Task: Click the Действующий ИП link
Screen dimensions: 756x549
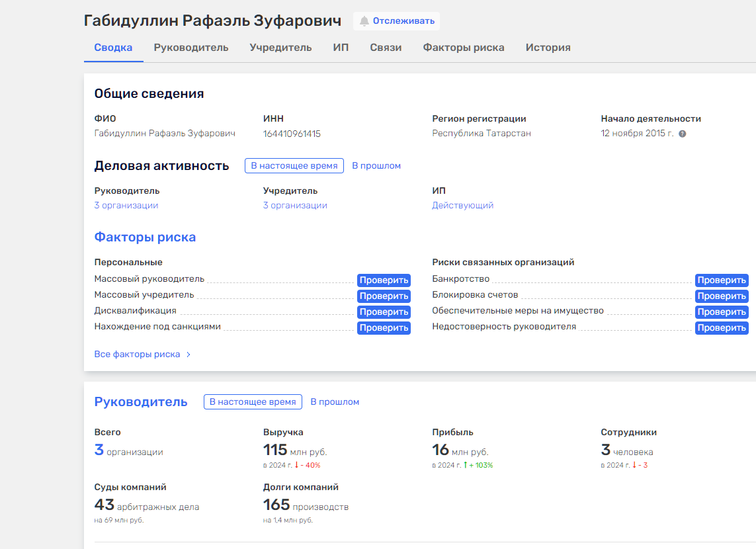Action: click(x=462, y=206)
